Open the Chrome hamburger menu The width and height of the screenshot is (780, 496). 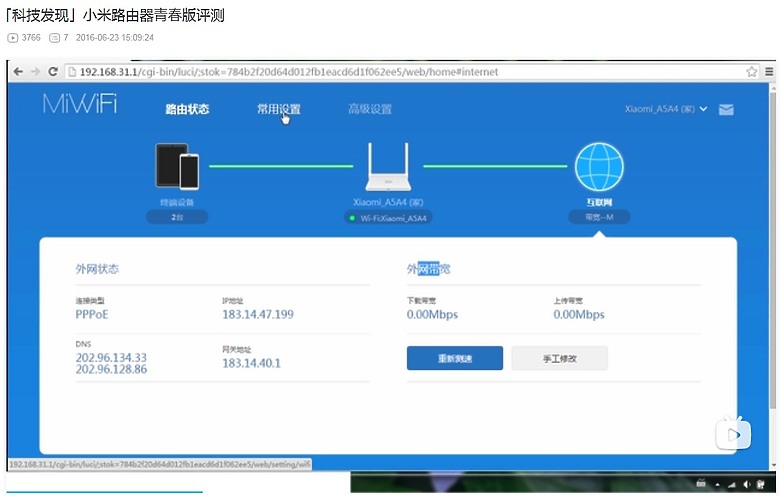[x=769, y=72]
